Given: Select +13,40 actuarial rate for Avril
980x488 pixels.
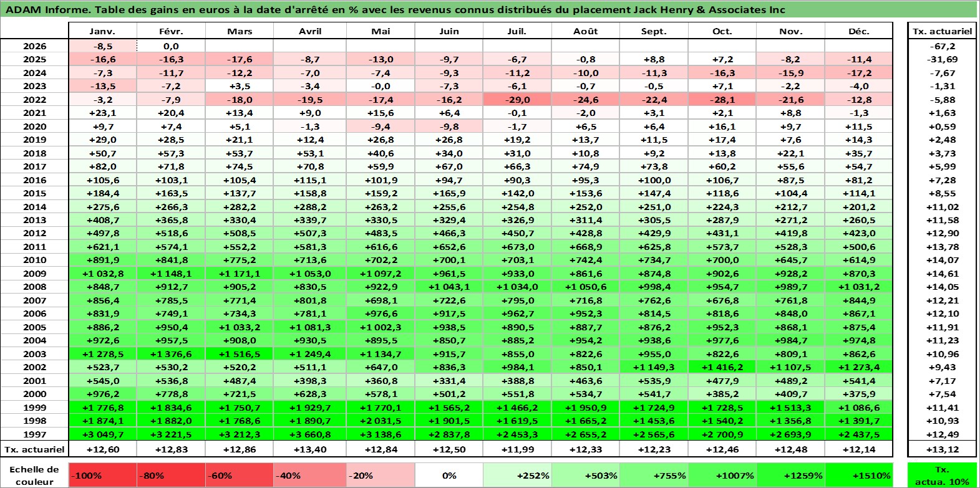Looking at the screenshot, I should coord(310,449).
